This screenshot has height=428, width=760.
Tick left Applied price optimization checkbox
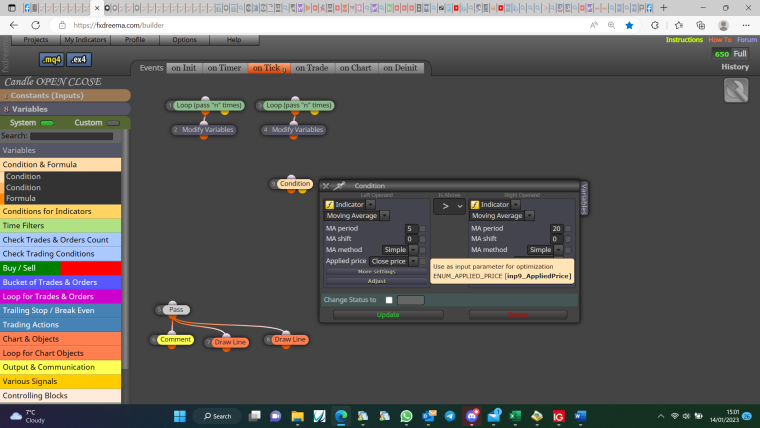click(423, 261)
